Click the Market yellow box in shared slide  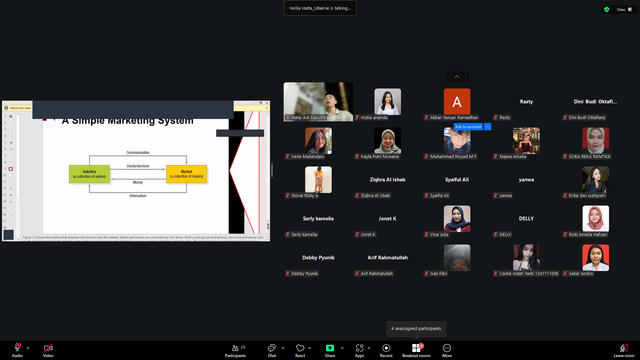click(x=187, y=174)
